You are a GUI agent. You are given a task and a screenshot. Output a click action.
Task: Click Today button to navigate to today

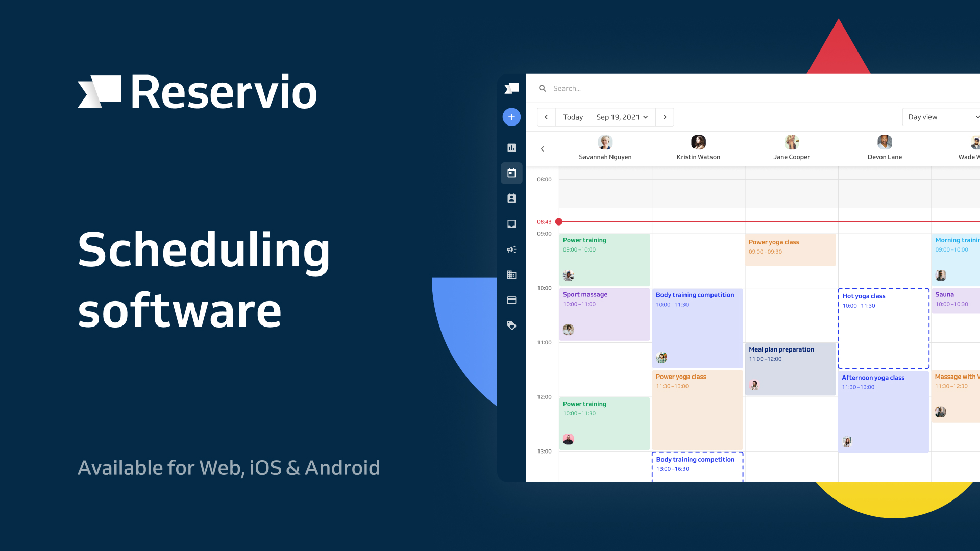(572, 117)
